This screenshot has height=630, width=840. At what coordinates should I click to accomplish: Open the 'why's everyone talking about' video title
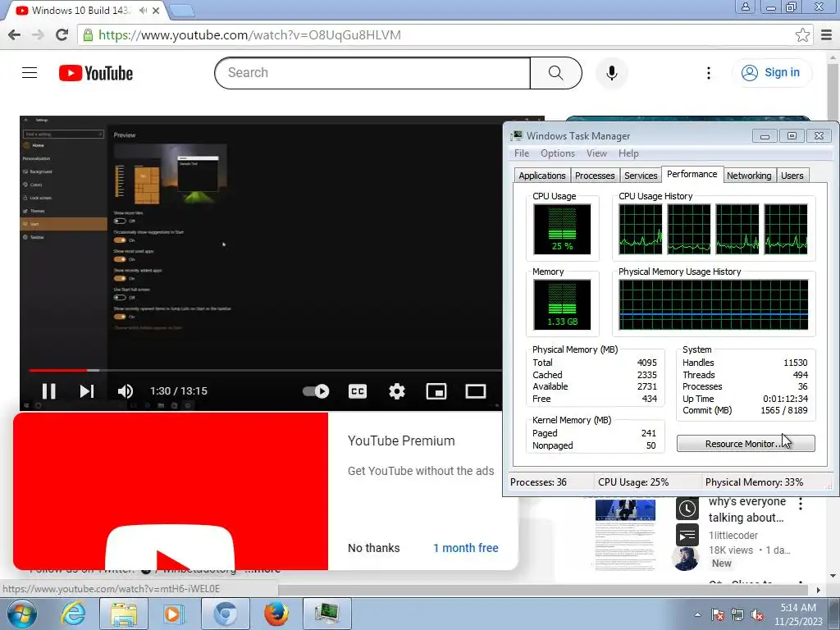tap(746, 509)
